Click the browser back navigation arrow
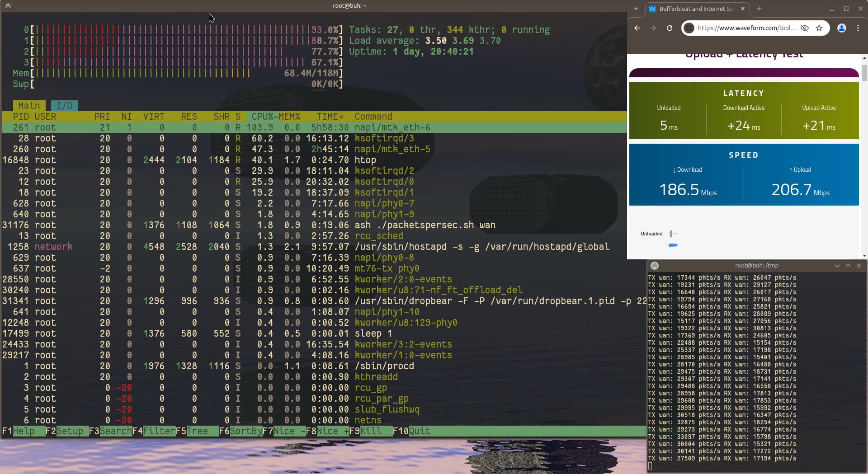Viewport: 868px width, 474px height. 637,28
